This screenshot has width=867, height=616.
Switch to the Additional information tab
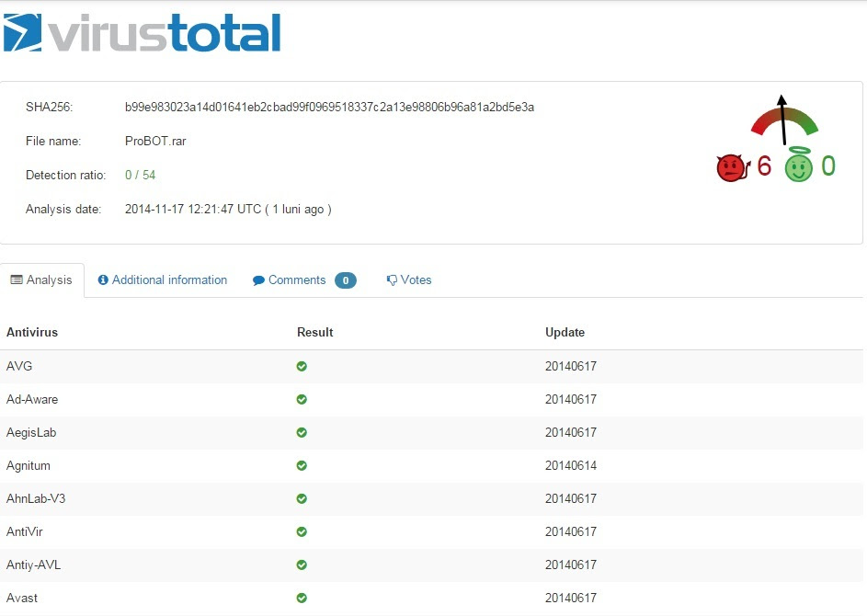(163, 279)
